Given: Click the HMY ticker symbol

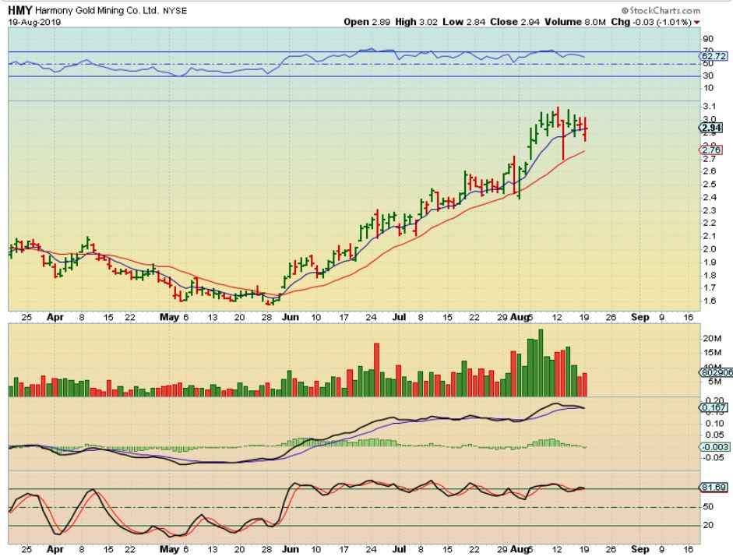Looking at the screenshot, I should [19, 10].
